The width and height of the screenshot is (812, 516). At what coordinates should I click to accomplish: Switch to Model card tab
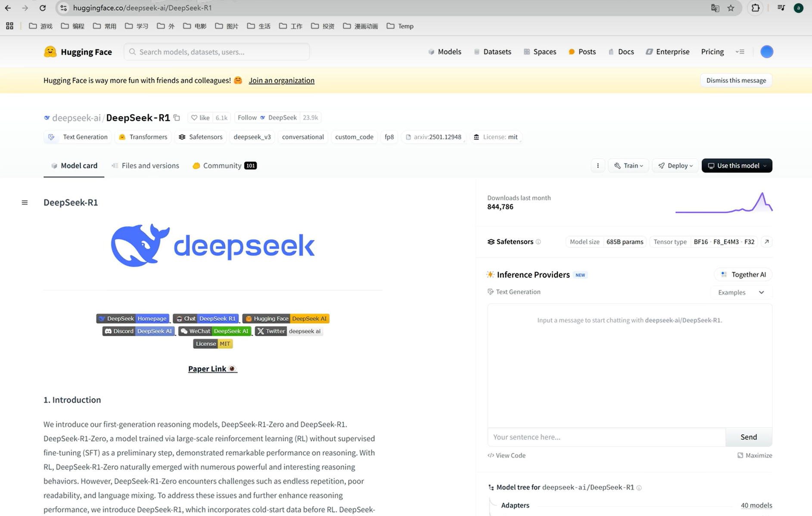(x=74, y=165)
